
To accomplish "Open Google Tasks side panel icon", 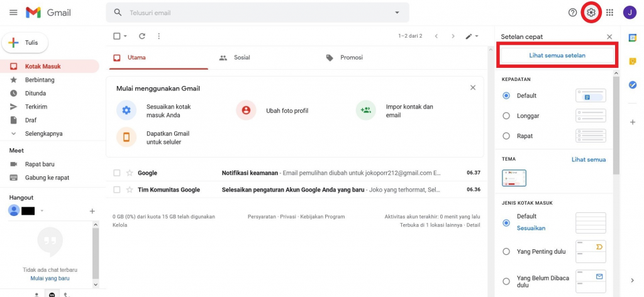I will coord(633,85).
